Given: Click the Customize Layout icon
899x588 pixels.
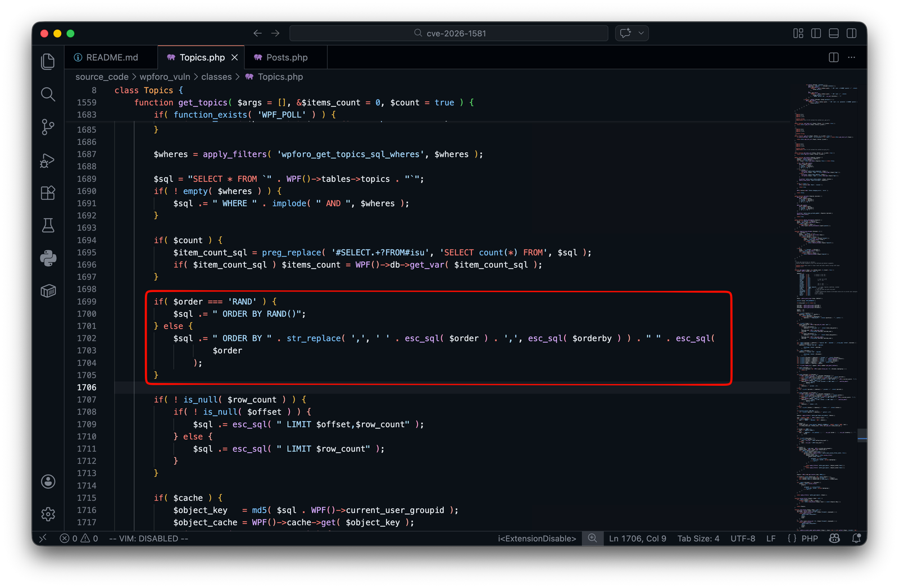Looking at the screenshot, I should 798,33.
